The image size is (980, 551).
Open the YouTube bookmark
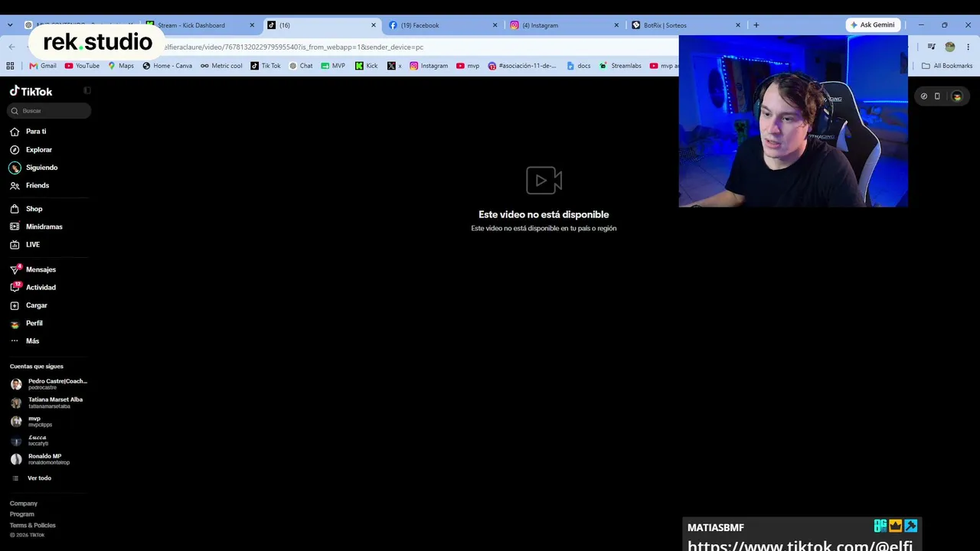[82, 66]
